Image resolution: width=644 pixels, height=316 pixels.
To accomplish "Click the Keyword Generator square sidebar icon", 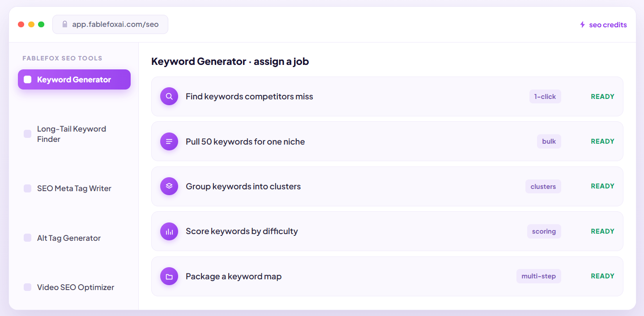I will [x=28, y=80].
